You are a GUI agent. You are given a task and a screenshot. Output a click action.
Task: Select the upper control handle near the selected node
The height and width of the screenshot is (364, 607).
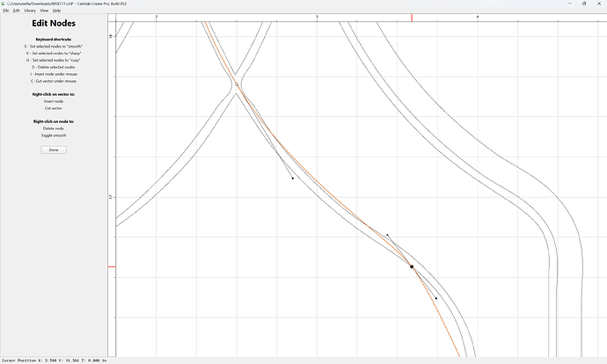coord(387,235)
